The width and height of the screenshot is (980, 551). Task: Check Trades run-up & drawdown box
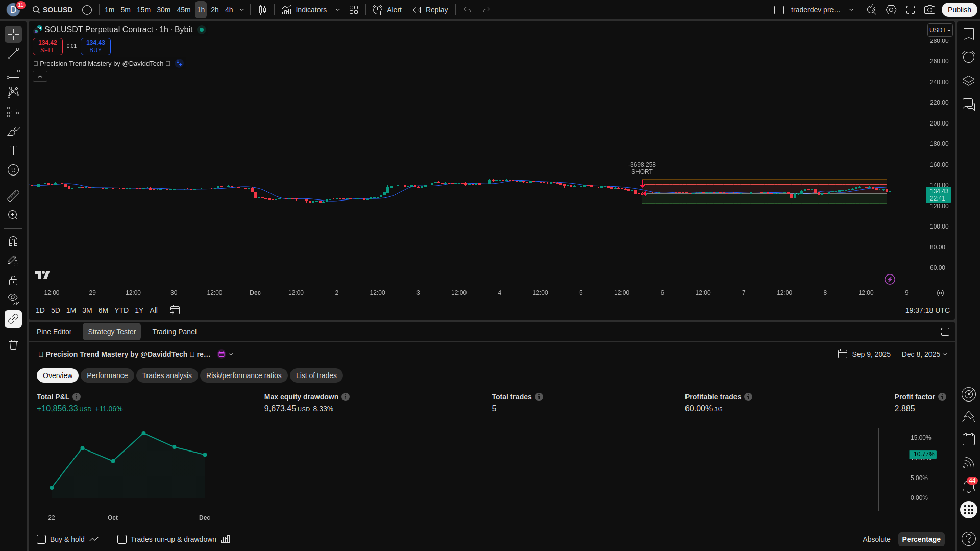(x=122, y=539)
